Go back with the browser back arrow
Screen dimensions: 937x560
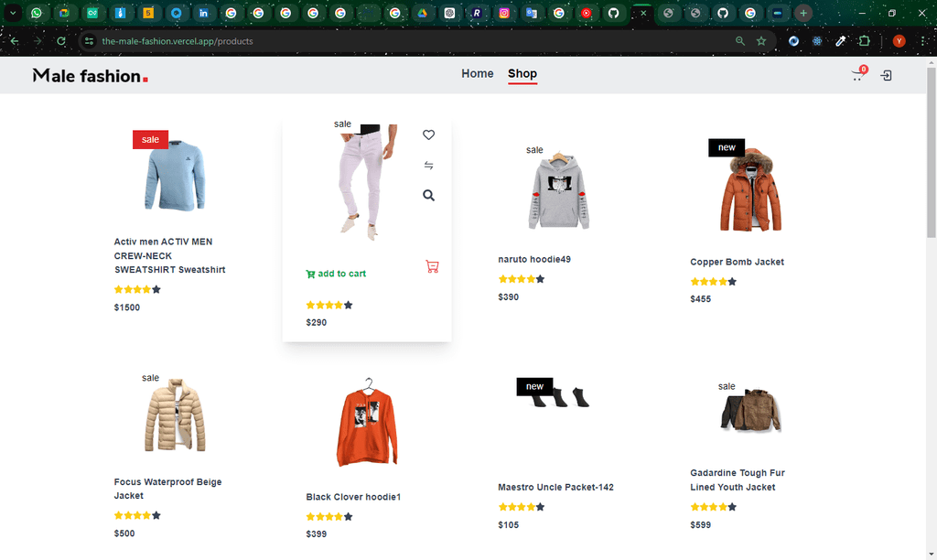pyautogui.click(x=15, y=41)
